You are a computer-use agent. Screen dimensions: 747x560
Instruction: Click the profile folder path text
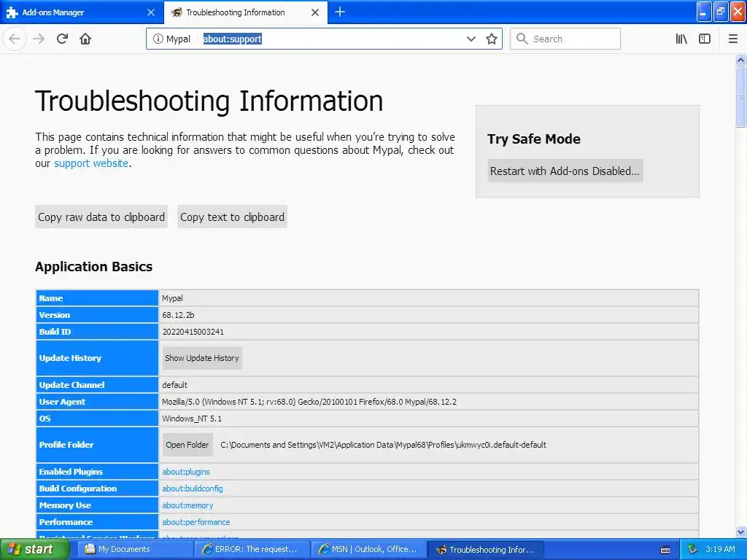[383, 445]
